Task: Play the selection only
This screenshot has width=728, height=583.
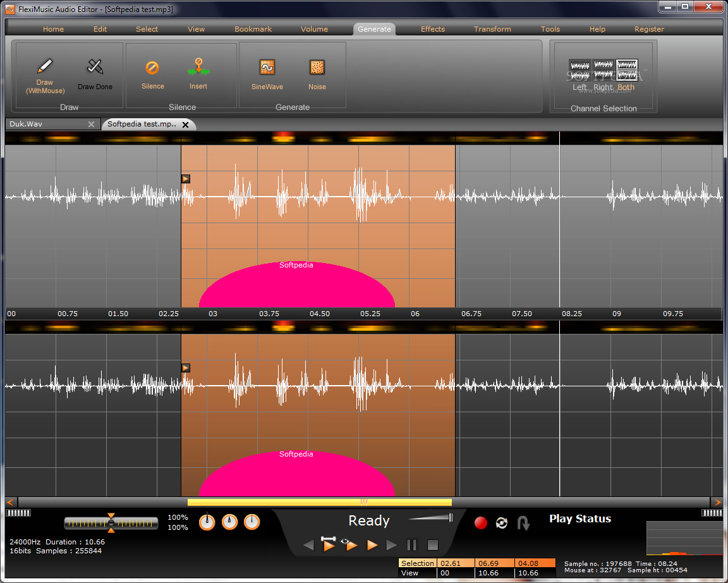Action: [x=328, y=544]
